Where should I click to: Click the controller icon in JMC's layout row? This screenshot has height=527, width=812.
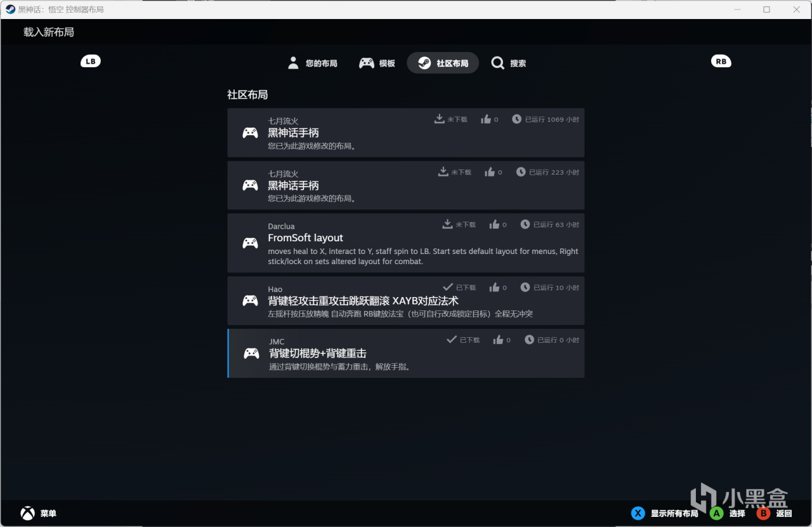tap(252, 354)
